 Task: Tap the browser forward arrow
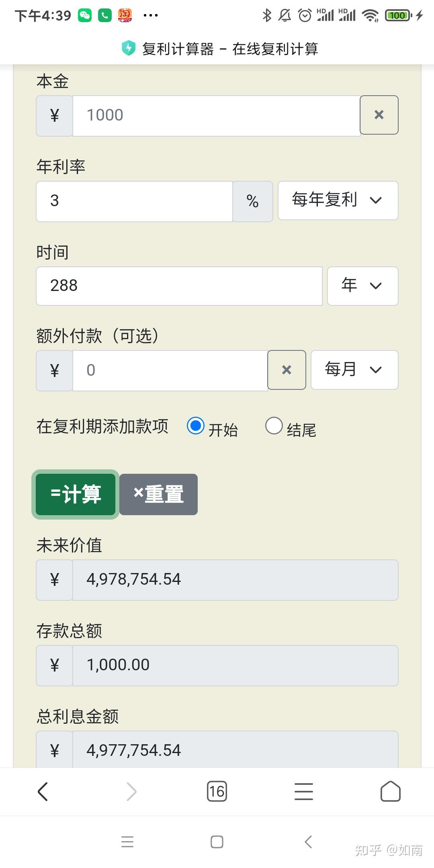click(x=131, y=792)
